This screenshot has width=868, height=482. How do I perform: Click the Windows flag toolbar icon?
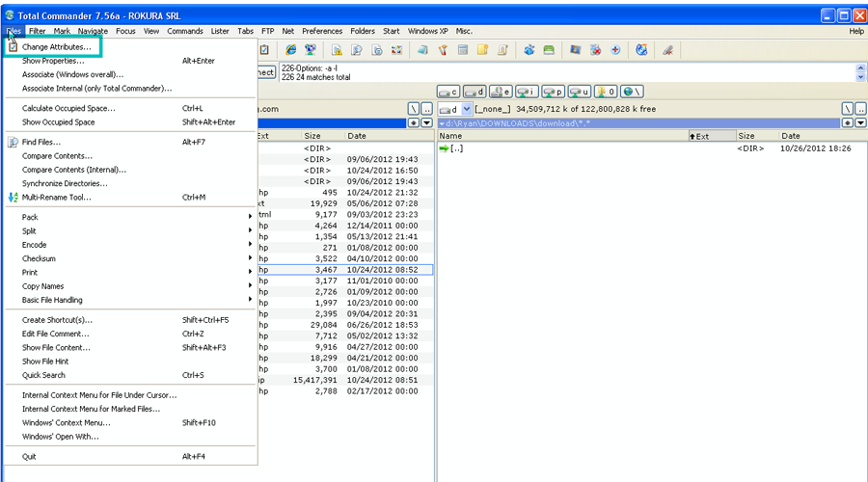576,50
